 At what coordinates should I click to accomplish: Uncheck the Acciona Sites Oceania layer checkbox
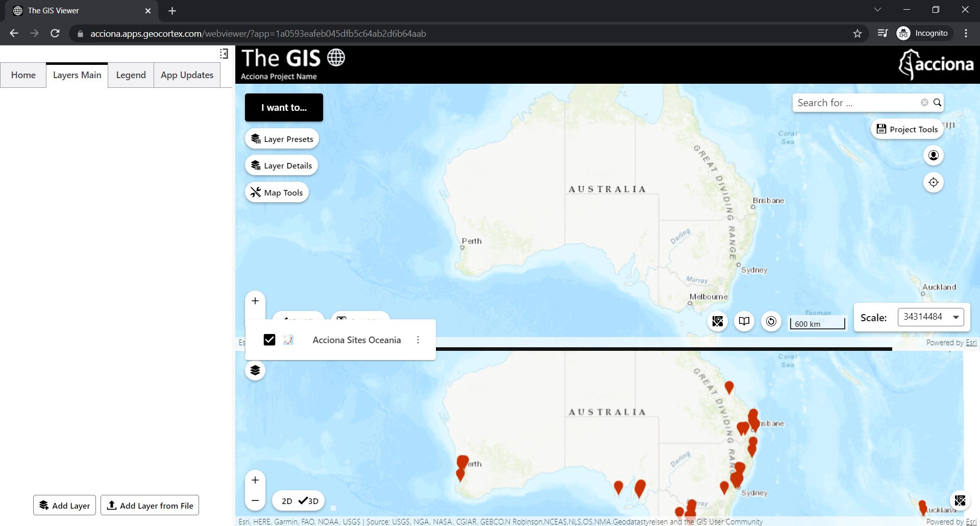(269, 340)
